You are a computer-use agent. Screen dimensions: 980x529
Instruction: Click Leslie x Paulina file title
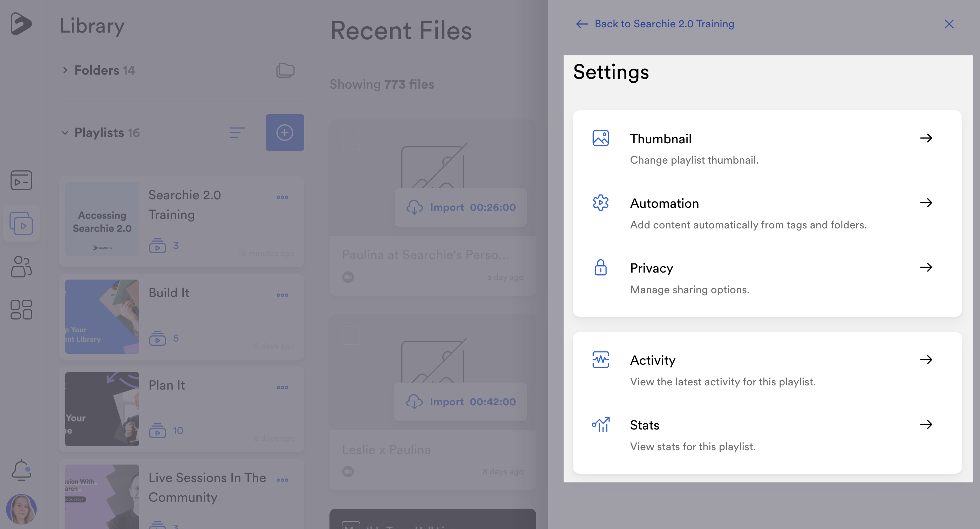coord(386,449)
